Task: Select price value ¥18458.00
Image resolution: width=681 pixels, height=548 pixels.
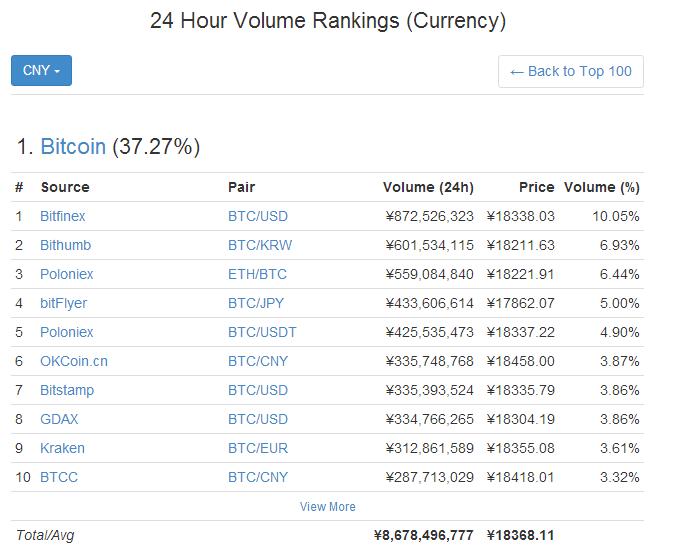Action: 521,361
